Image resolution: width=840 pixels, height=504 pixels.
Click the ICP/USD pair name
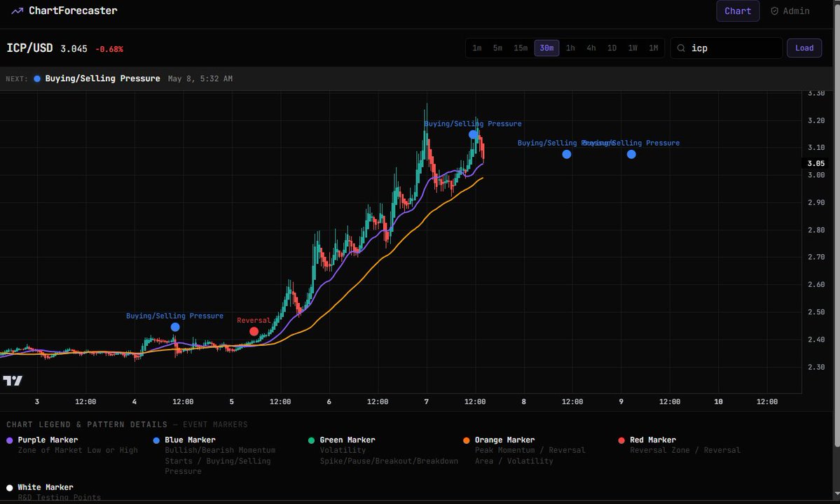[x=29, y=48]
